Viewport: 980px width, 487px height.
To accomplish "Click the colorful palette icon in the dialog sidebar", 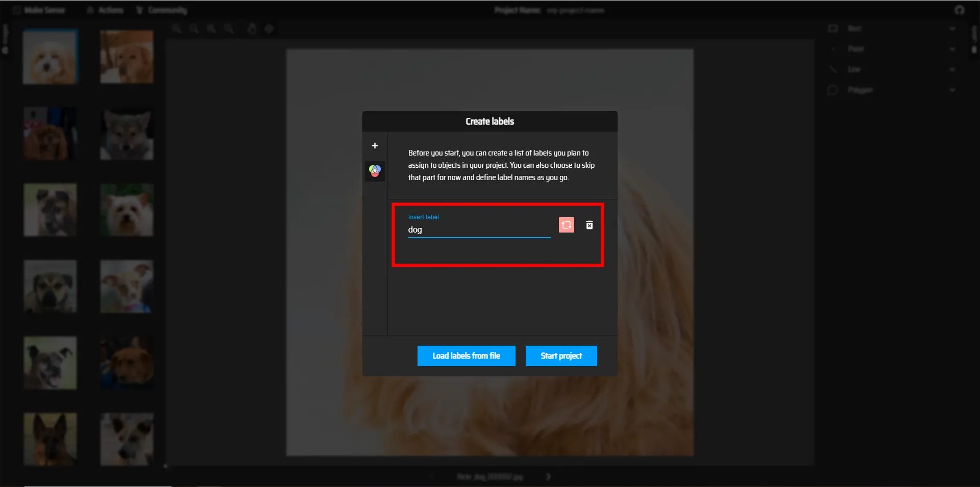I will 375,171.
